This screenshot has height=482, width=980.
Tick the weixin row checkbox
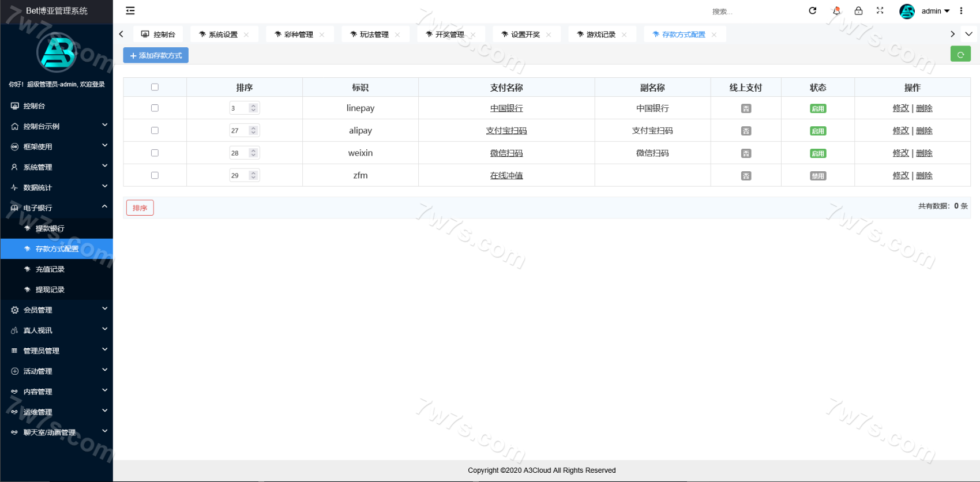(x=155, y=153)
